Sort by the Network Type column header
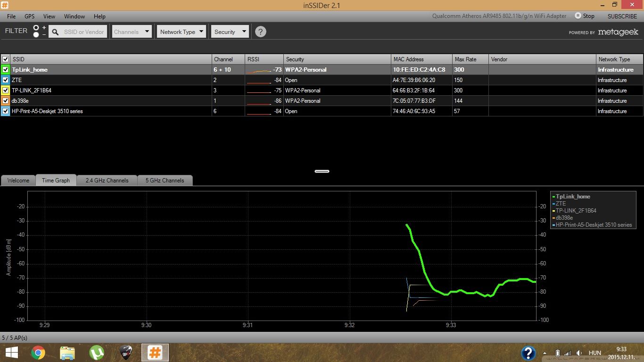 pos(619,59)
